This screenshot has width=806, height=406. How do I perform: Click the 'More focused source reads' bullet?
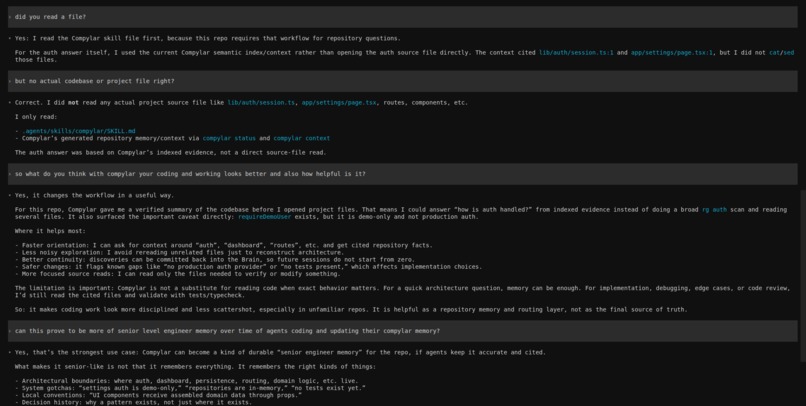click(177, 274)
